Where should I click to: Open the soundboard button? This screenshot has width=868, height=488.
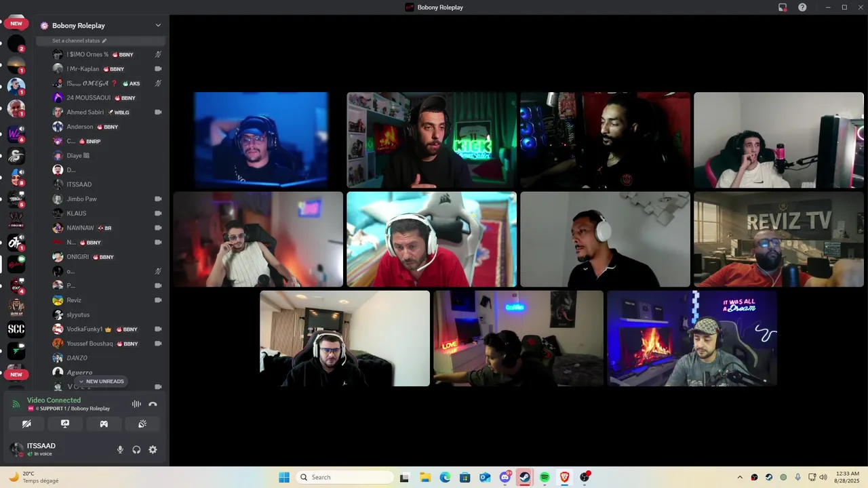coord(142,424)
